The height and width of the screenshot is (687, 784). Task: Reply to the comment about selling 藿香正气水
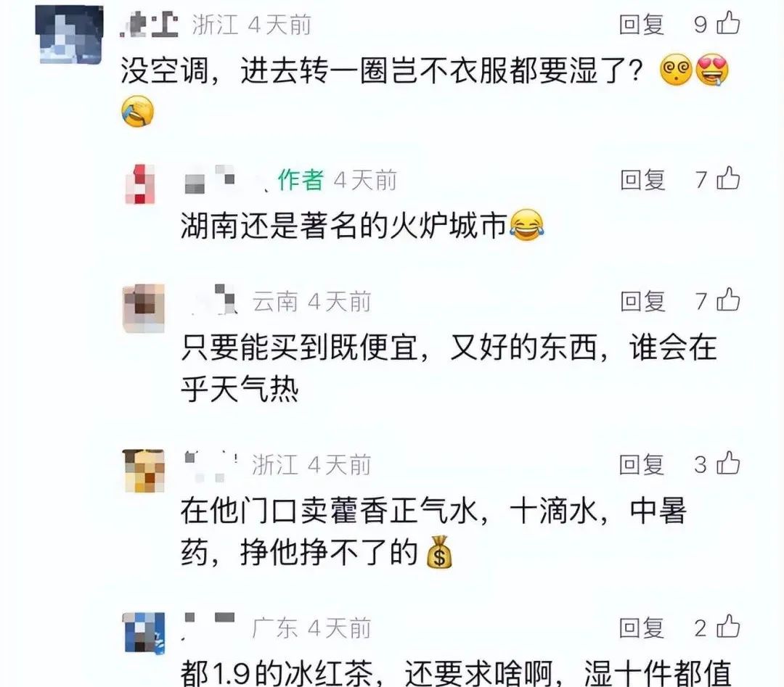tap(642, 465)
